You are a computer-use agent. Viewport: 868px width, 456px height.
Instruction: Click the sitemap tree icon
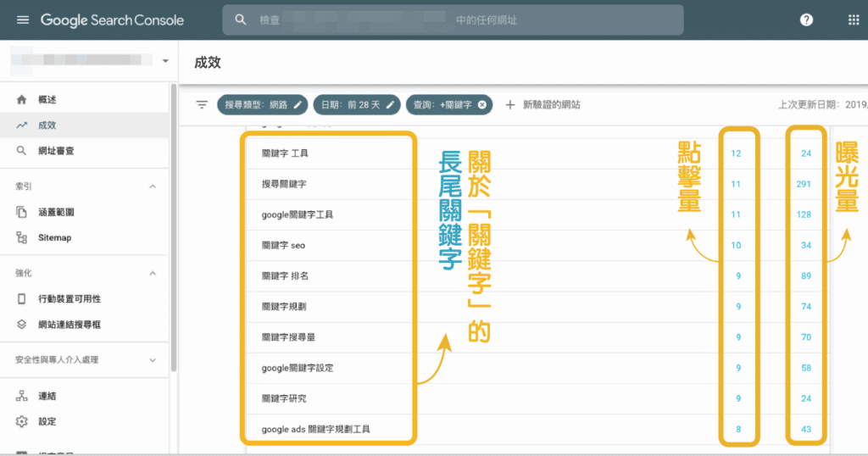pos(21,237)
